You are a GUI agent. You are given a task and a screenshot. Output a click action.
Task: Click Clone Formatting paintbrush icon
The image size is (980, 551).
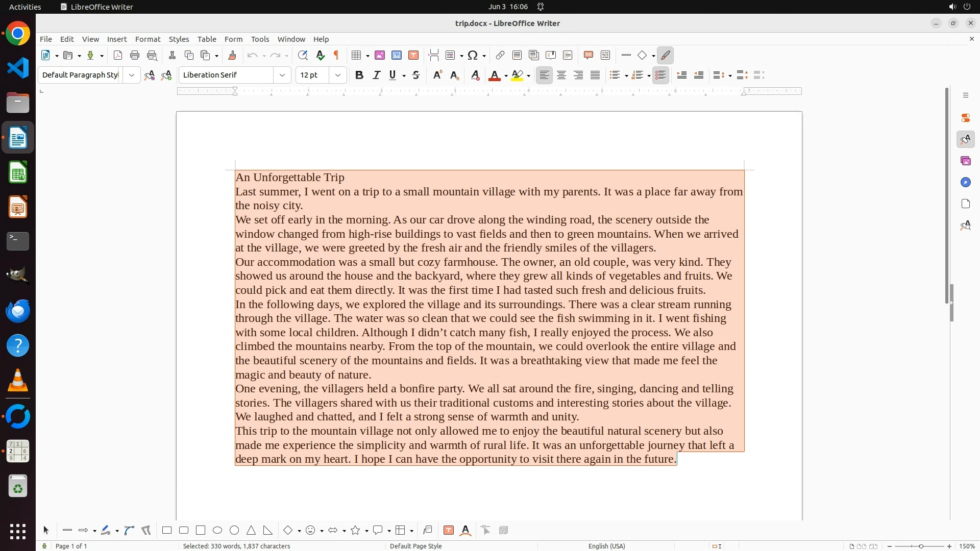pos(232,56)
